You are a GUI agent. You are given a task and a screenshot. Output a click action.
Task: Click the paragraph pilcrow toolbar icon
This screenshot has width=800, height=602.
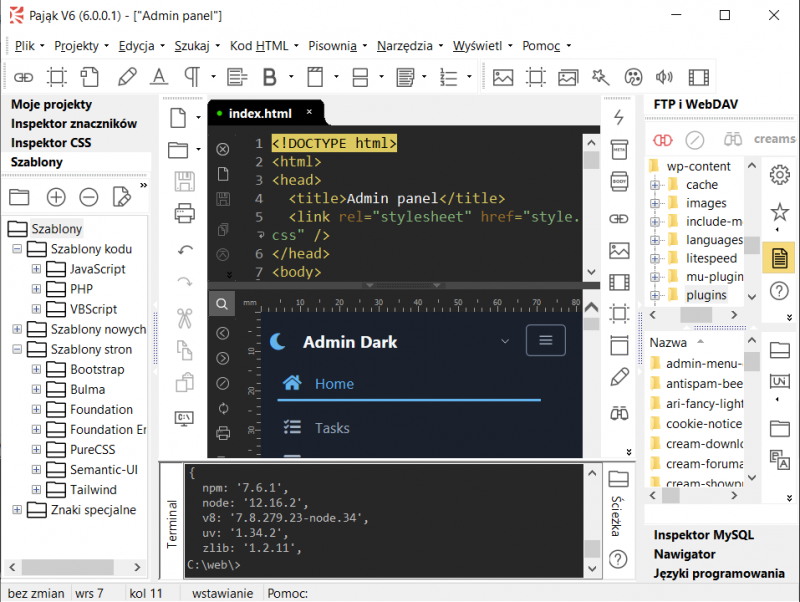point(192,78)
